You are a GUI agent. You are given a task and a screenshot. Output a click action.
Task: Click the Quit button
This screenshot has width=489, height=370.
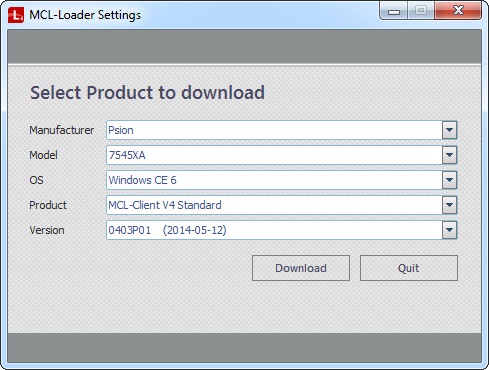click(x=409, y=268)
